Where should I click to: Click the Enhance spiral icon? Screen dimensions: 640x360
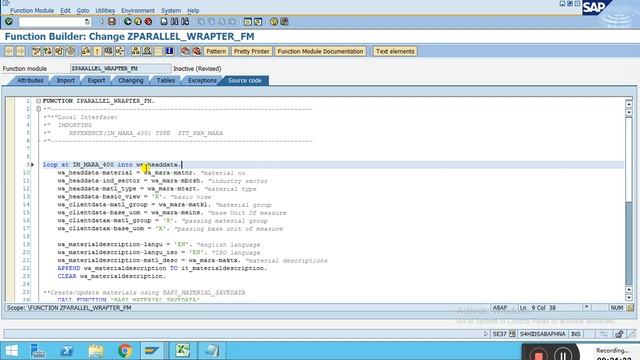(x=70, y=51)
